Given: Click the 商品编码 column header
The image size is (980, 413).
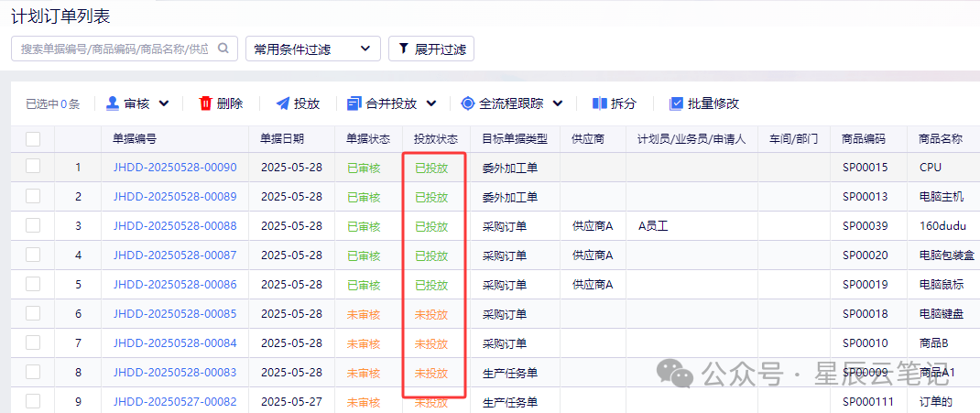Looking at the screenshot, I should click(x=864, y=139).
